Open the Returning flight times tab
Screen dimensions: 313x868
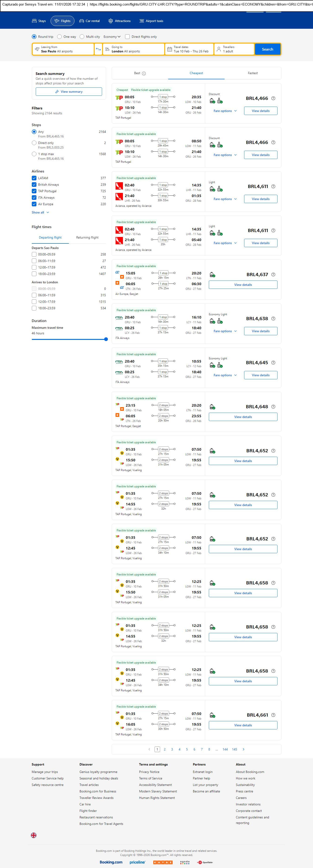[x=87, y=238]
